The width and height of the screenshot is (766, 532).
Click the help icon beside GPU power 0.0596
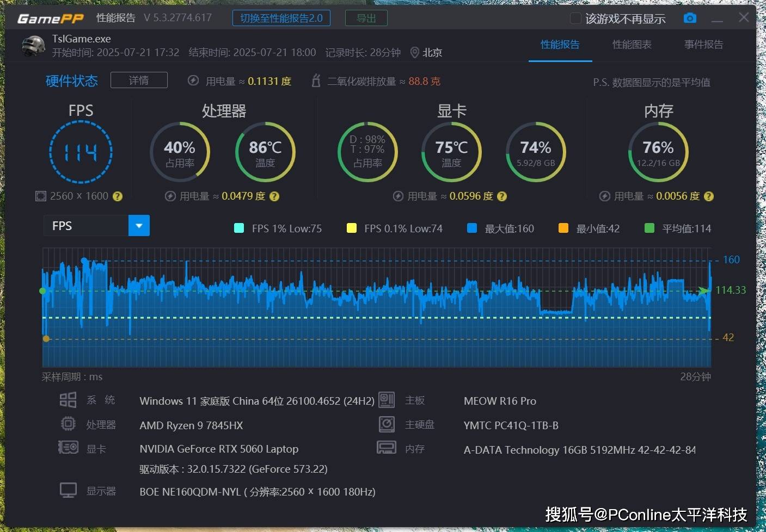[502, 196]
